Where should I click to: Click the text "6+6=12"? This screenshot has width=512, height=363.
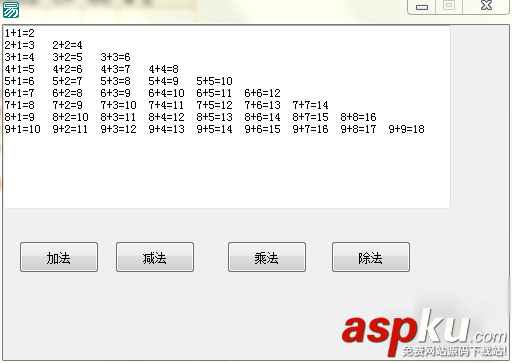tap(262, 93)
